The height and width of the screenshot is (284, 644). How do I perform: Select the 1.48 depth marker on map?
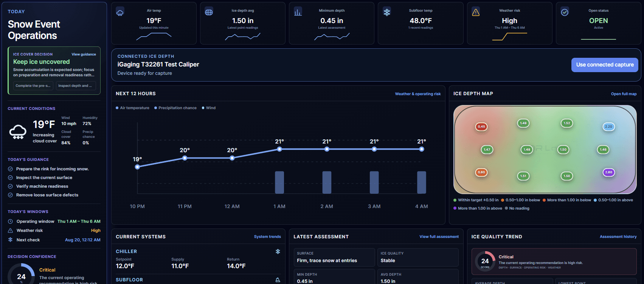coord(527,150)
